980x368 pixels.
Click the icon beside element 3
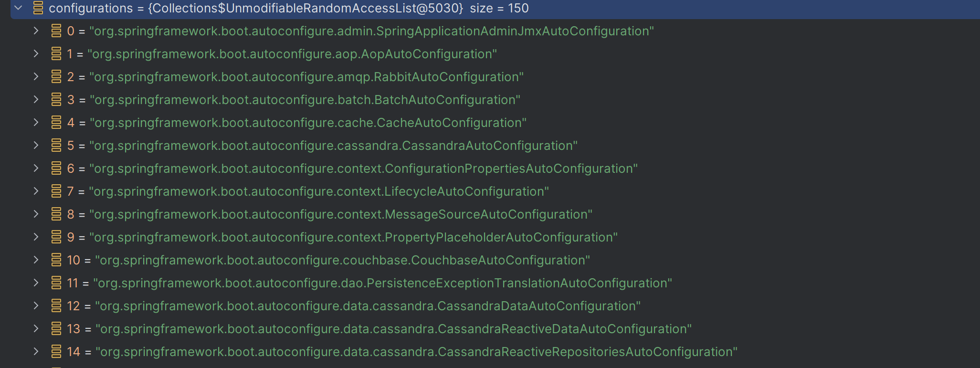pyautogui.click(x=56, y=100)
